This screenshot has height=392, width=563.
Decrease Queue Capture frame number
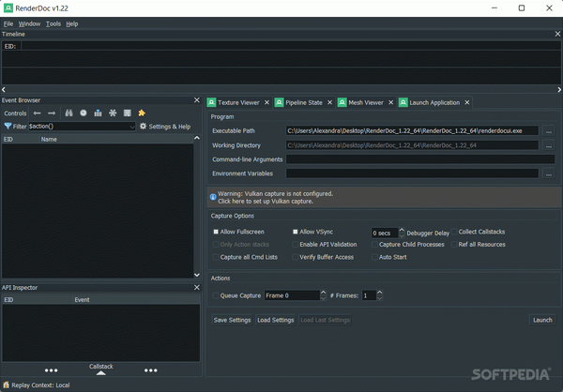323,298
